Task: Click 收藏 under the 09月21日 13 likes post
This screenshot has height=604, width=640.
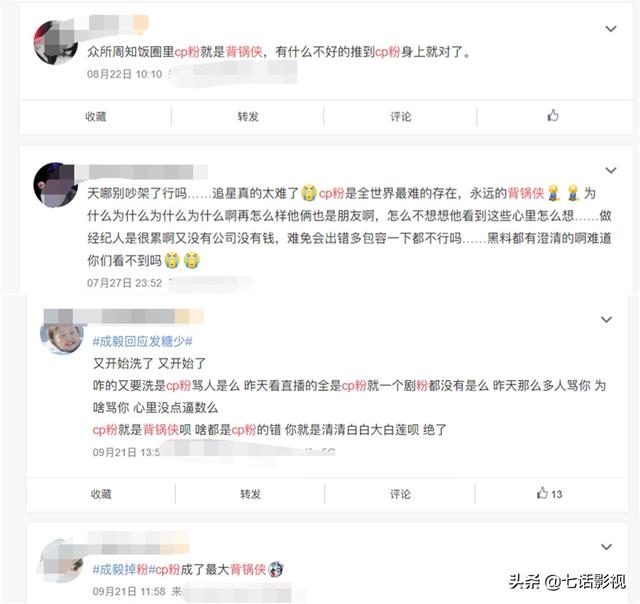Action: tap(101, 494)
